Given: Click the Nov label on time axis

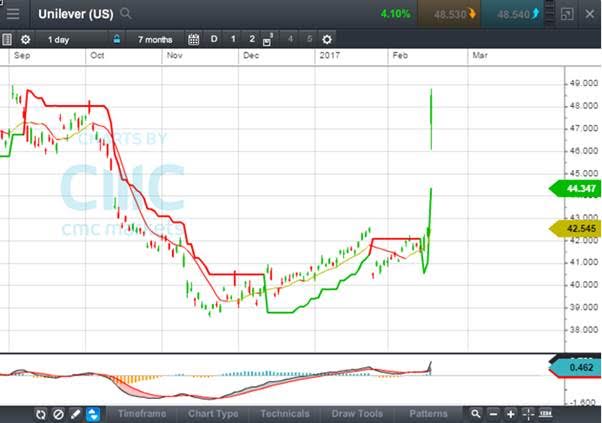Looking at the screenshot, I should (x=174, y=55).
